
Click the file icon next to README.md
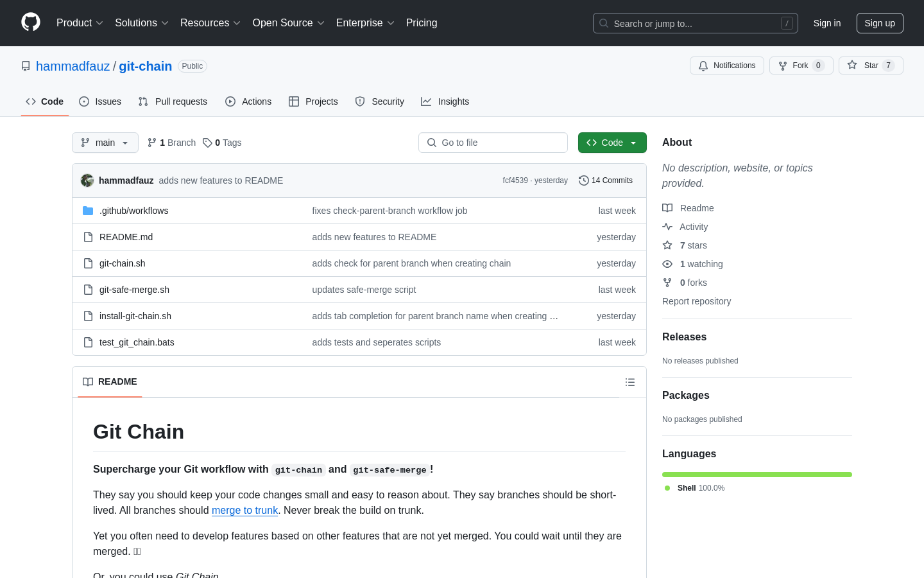click(88, 237)
